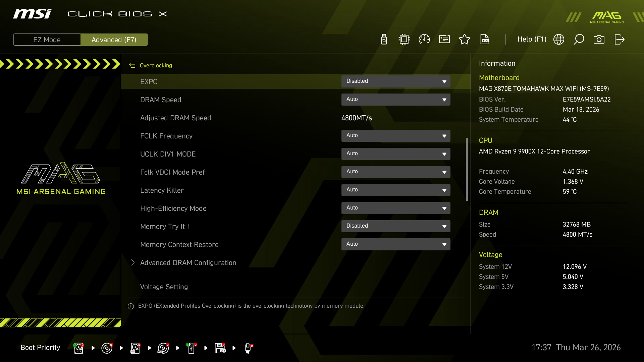Open M-Flash BIOS update utility icon
This screenshot has height=362, width=644.
(x=383, y=39)
